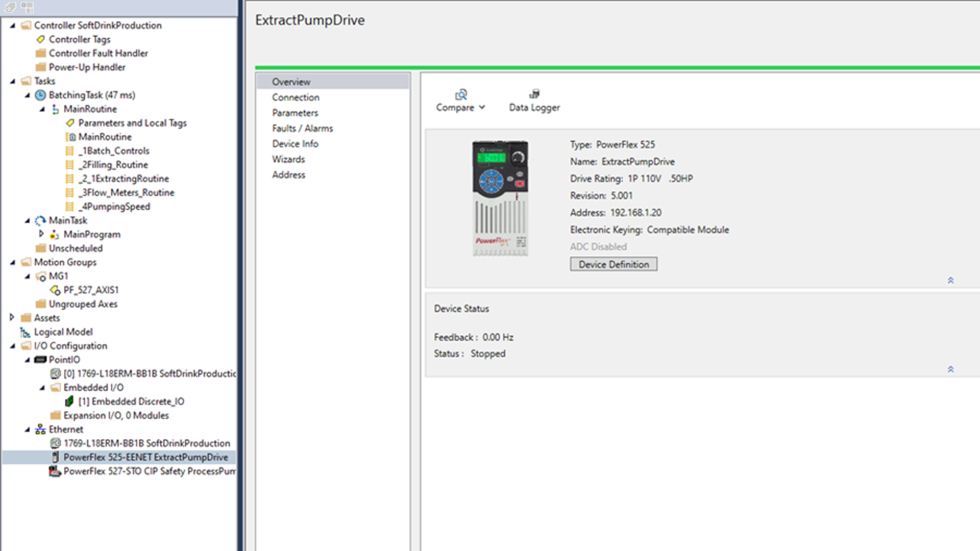The width and height of the screenshot is (980, 551).
Task: Click the BatchingTask clock icon
Action: point(40,95)
